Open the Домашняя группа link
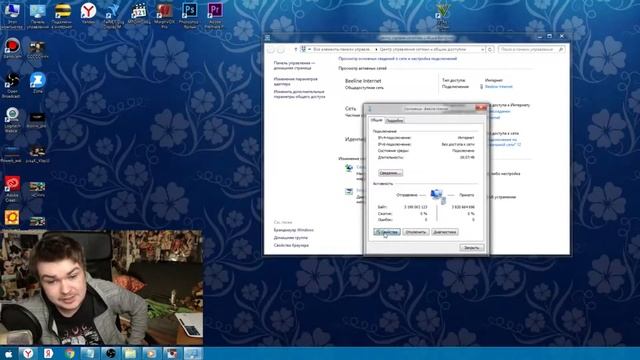The image size is (640, 360). click(x=291, y=238)
